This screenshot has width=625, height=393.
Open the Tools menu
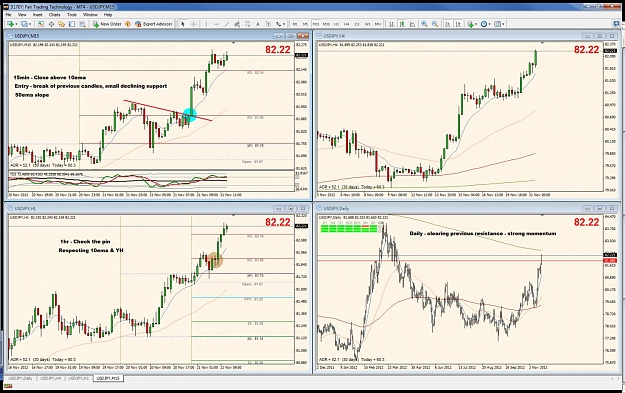[x=72, y=15]
